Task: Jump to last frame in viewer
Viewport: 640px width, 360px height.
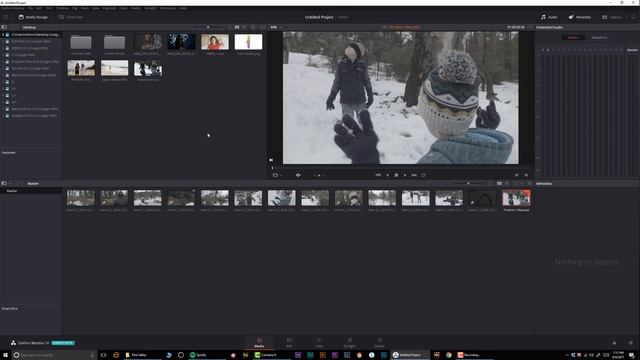Action: 414,175
